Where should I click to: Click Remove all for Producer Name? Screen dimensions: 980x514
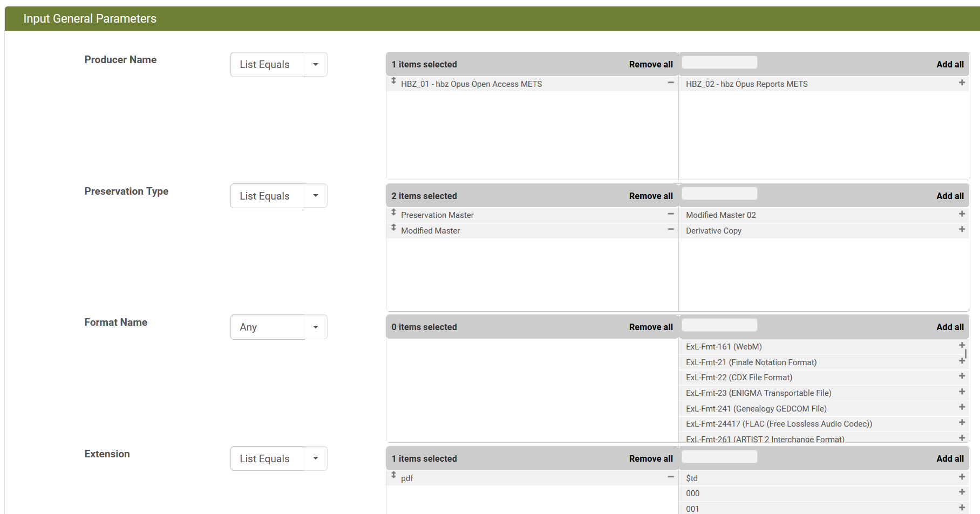coord(650,65)
